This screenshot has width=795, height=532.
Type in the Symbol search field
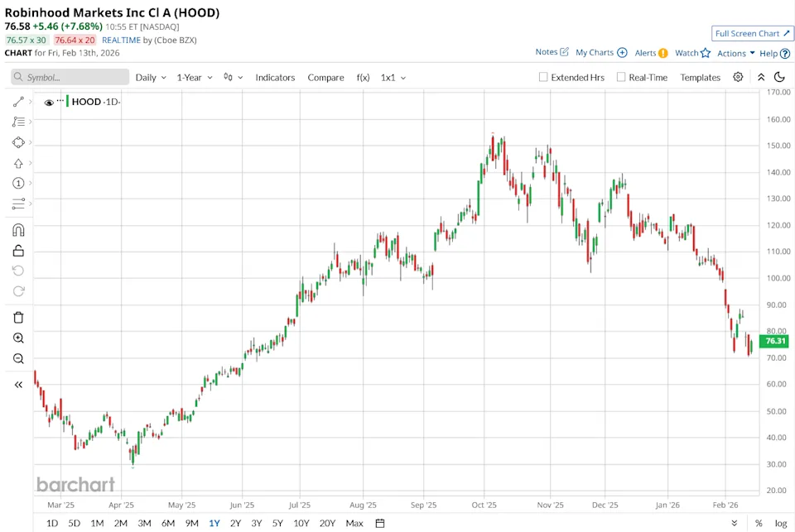(75, 77)
